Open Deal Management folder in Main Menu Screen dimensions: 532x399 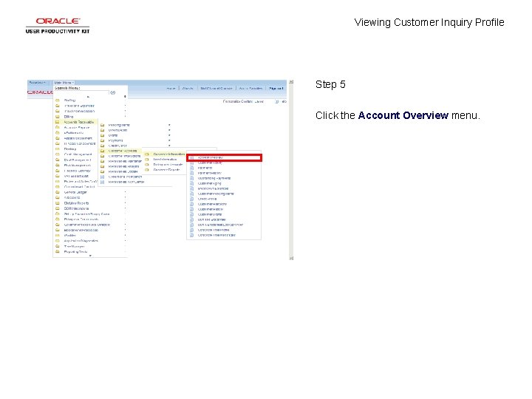[x=78, y=160]
